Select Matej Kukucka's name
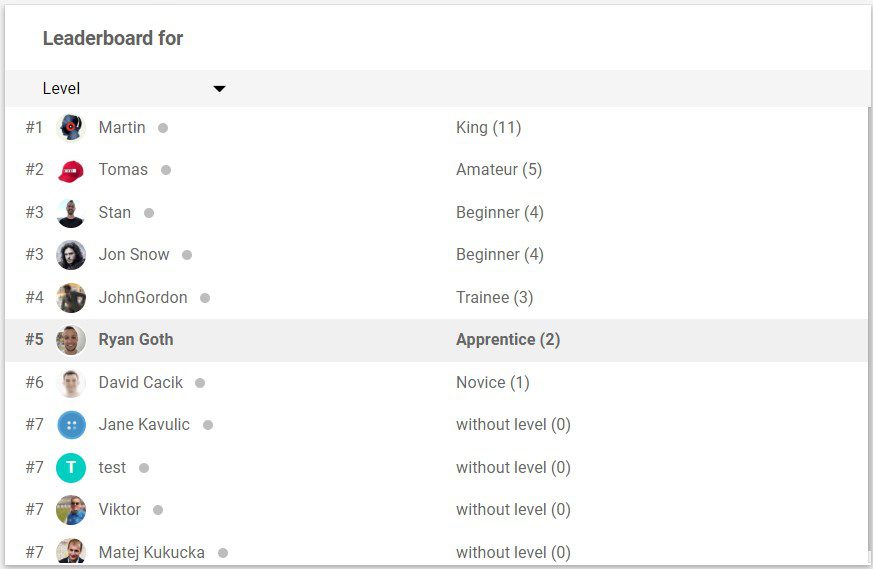 pos(152,552)
